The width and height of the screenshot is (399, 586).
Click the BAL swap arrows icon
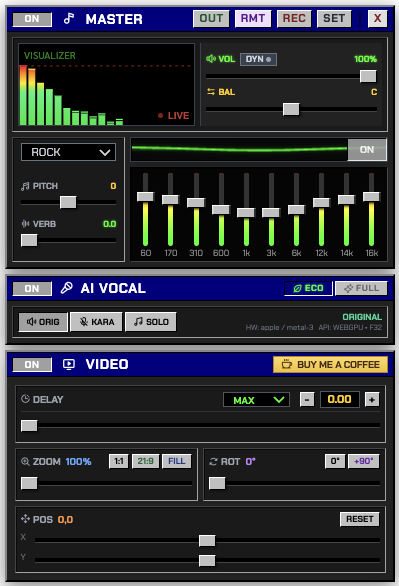click(x=211, y=92)
